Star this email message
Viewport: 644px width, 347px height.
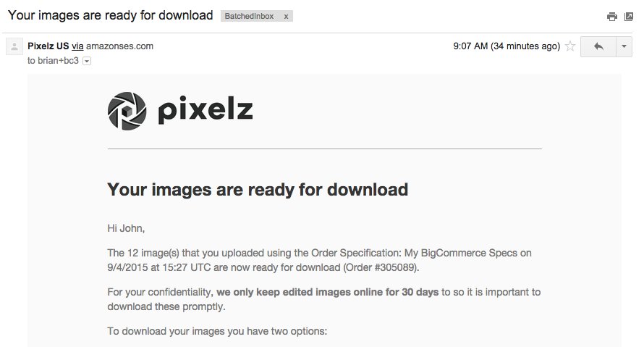pyautogui.click(x=570, y=46)
